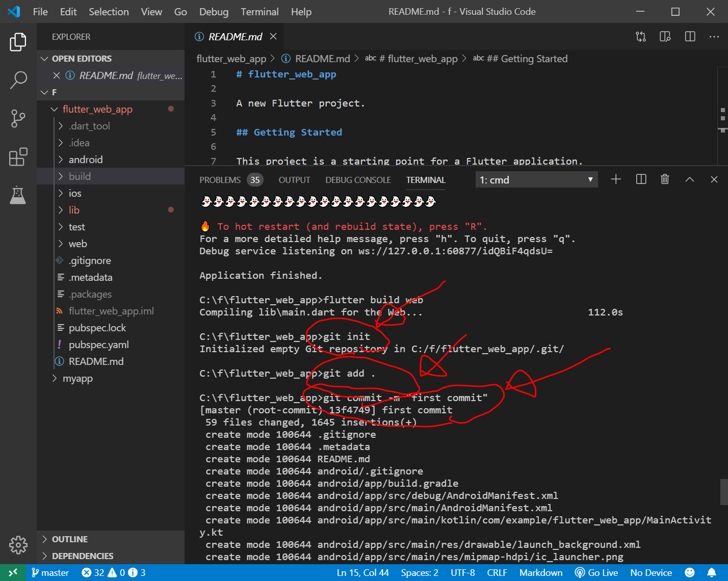Image resolution: width=728 pixels, height=581 pixels.
Task: Expand the OUTLINE section
Action: (x=70, y=539)
